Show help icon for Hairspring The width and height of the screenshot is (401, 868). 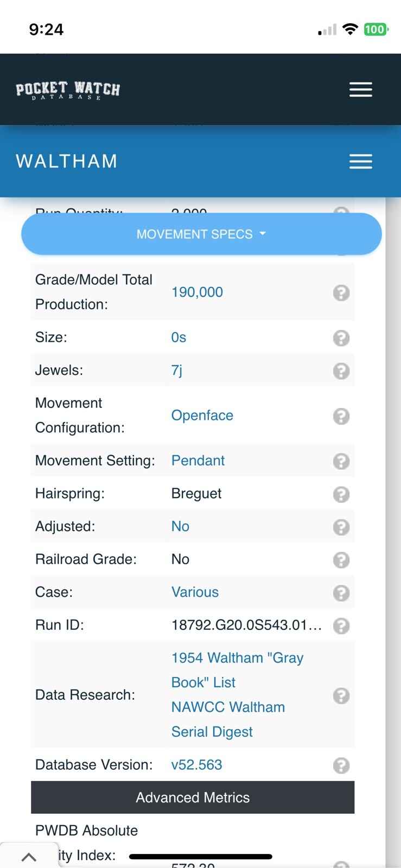[341, 494]
